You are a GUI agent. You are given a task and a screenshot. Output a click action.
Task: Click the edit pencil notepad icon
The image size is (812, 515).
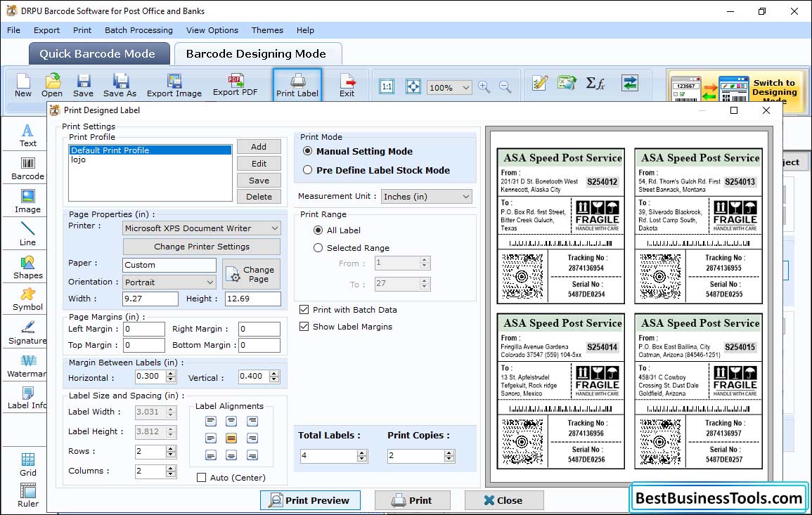pos(540,83)
